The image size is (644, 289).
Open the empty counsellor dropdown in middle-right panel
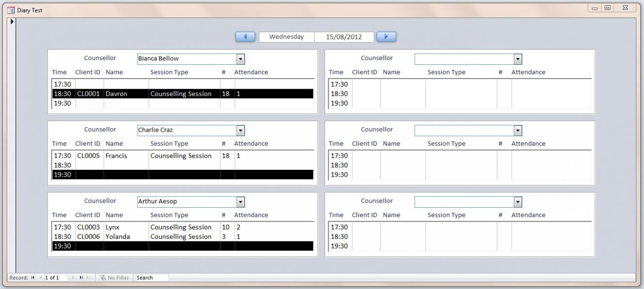click(518, 130)
